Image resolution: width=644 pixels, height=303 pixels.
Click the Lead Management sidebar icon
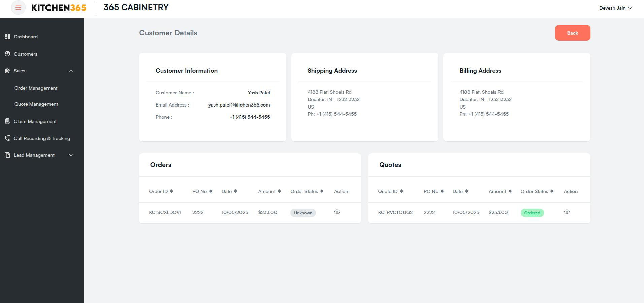(x=7, y=155)
